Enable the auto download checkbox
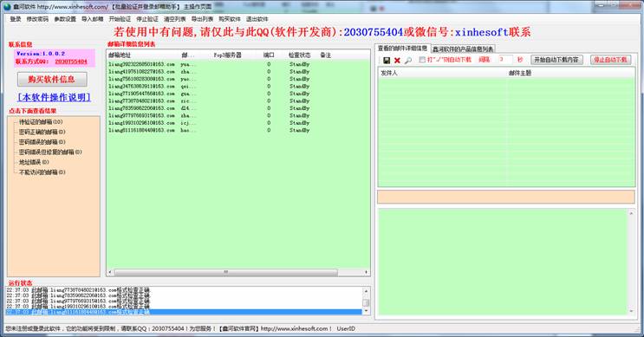This screenshot has width=644, height=337. [421, 60]
